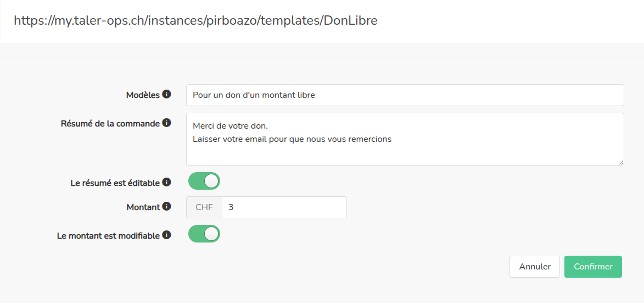644x303 pixels.
Task: Click the Le résumé est éditable label
Action: tap(115, 183)
